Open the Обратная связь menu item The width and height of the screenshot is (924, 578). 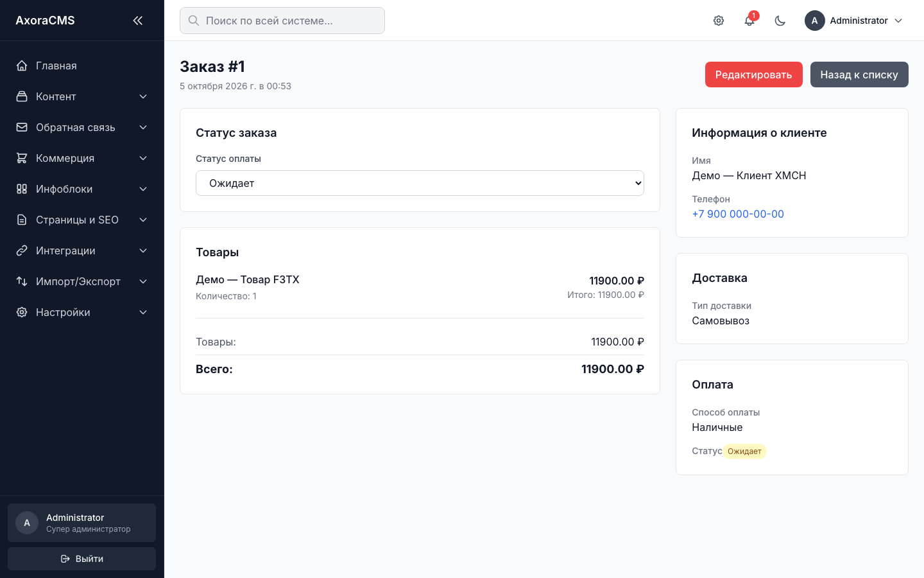pos(82,127)
